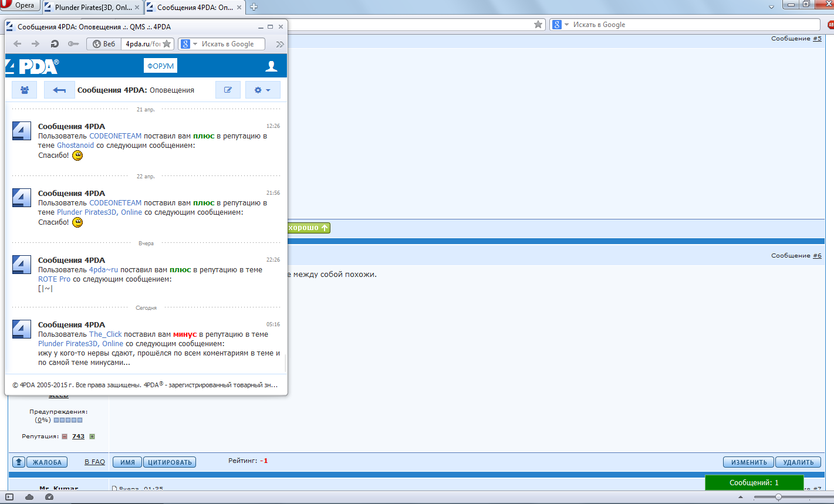This screenshot has width=834, height=504.
Task: Focus the 4pda.ru address field in popup
Action: click(x=143, y=44)
